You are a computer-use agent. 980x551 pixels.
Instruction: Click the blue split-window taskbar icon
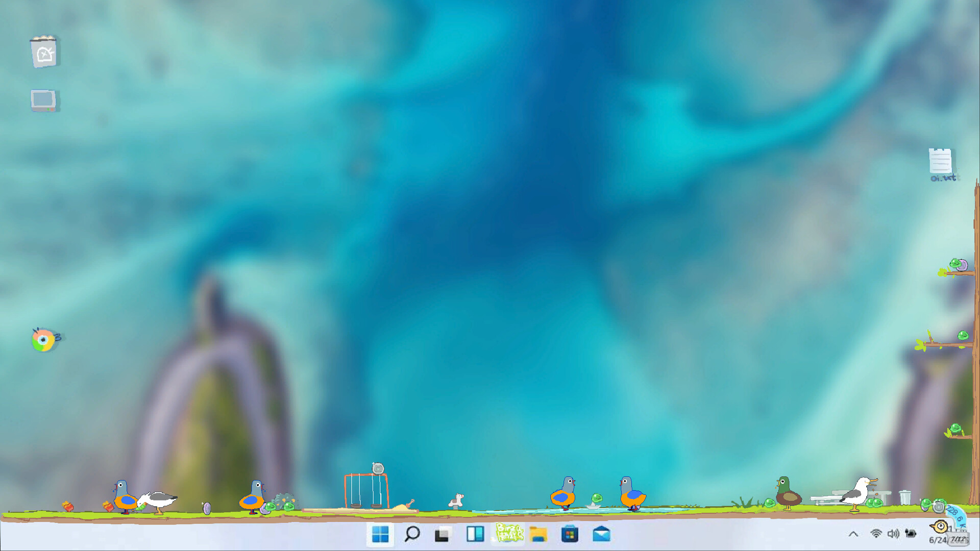(475, 534)
